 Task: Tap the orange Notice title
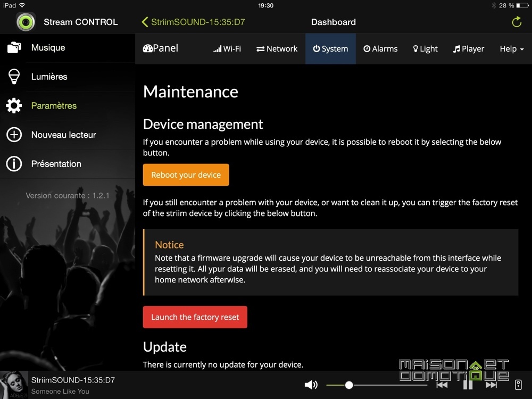(169, 245)
